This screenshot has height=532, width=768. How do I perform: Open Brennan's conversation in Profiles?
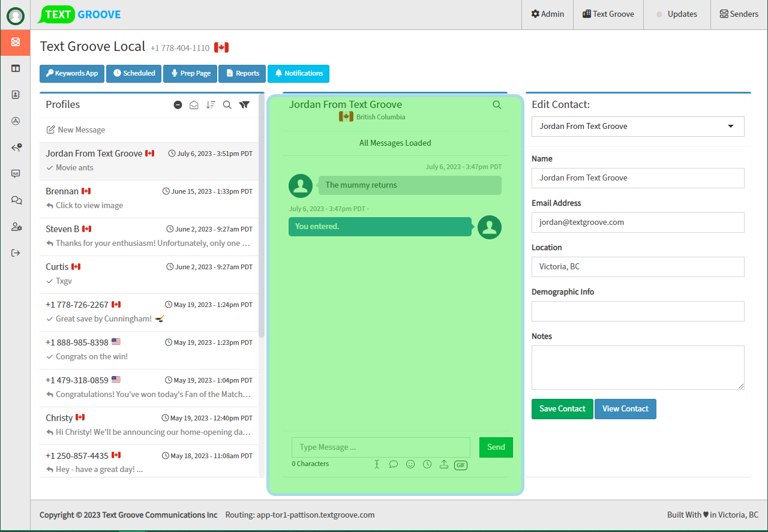click(149, 199)
